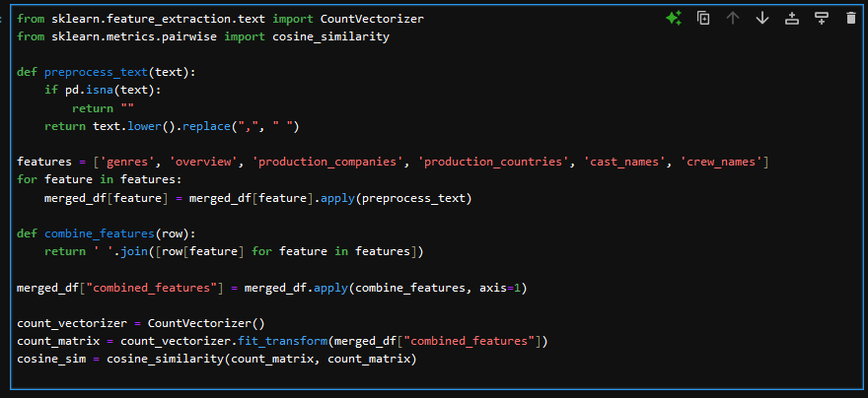Click the 'crew_names' string in features list

coord(718,162)
